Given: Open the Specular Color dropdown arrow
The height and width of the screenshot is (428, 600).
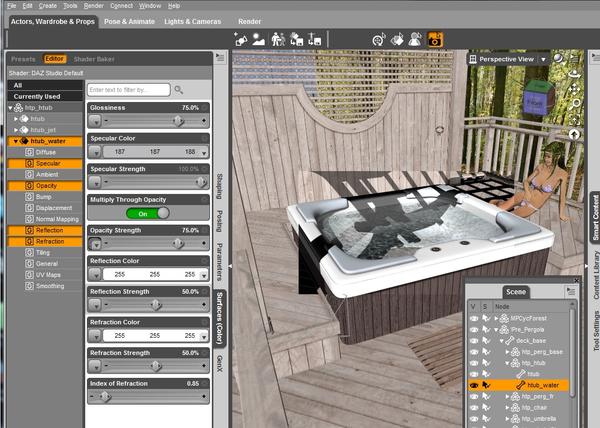Looking at the screenshot, I should pyautogui.click(x=204, y=153).
